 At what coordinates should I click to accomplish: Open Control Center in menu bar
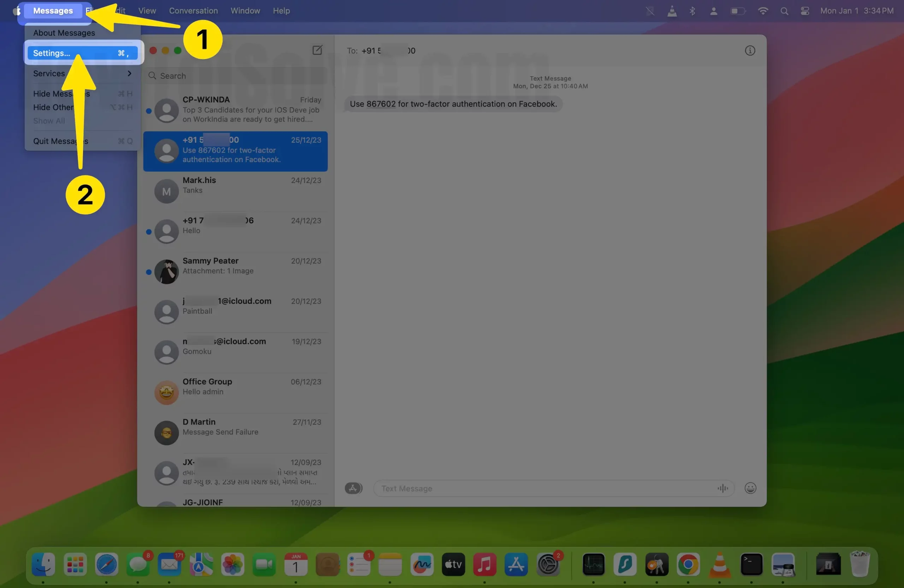[x=804, y=11]
